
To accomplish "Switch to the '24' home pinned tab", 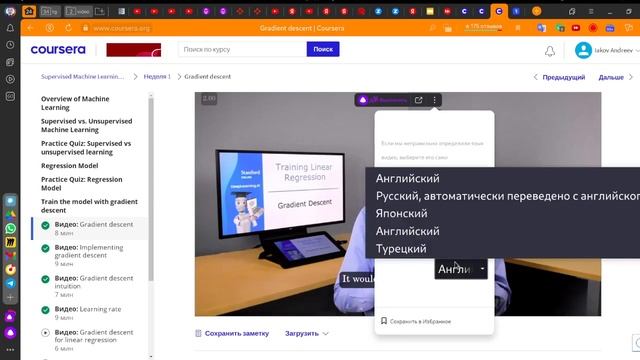I will click(x=29, y=11).
